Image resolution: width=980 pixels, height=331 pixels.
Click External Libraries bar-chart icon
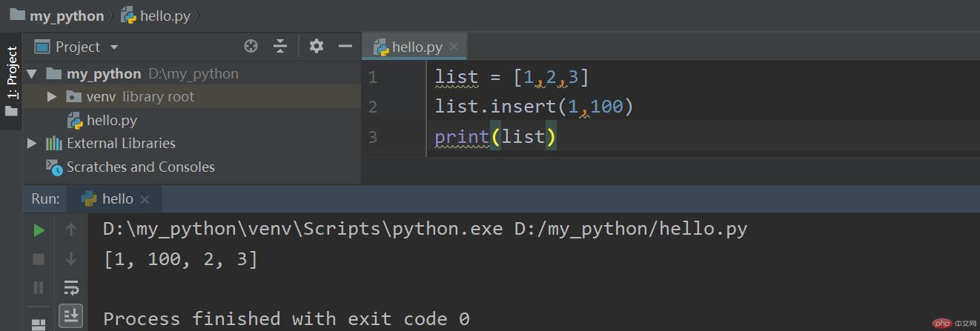[x=54, y=144]
